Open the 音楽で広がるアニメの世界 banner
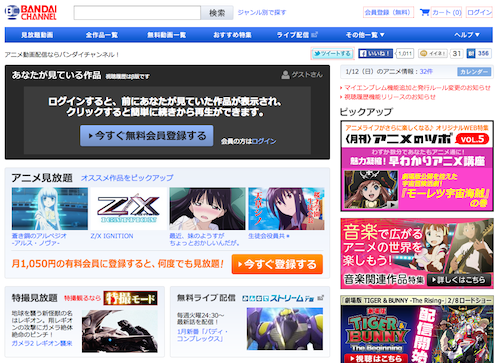Screen dimensions: 500x363 point(417,253)
